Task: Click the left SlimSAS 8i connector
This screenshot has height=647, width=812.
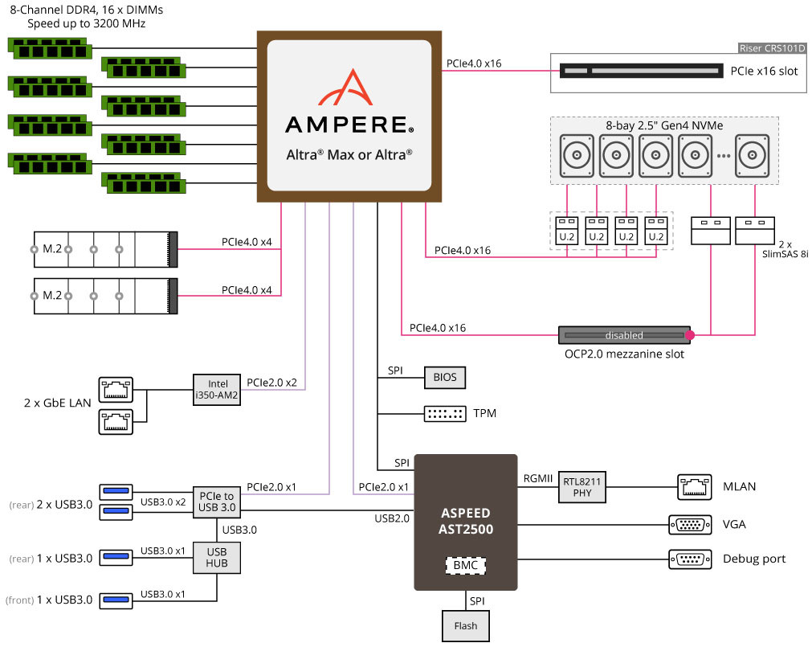Action: (711, 231)
